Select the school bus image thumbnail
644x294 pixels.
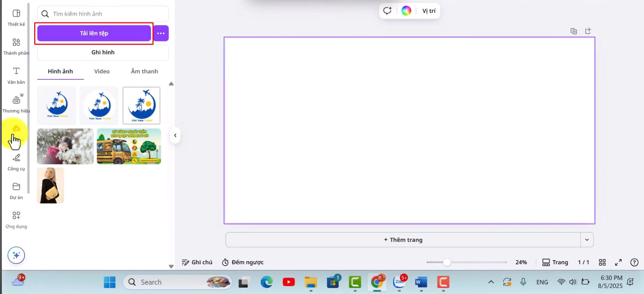click(129, 146)
